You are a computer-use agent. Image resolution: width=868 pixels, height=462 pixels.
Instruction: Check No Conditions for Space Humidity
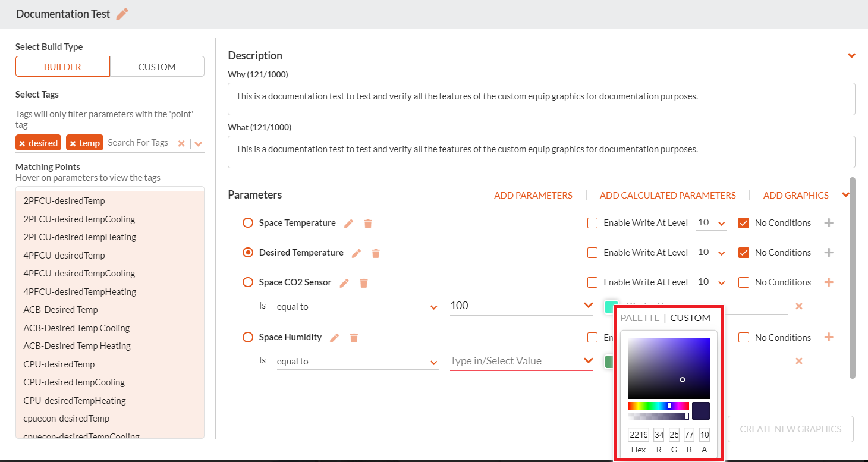(x=743, y=337)
